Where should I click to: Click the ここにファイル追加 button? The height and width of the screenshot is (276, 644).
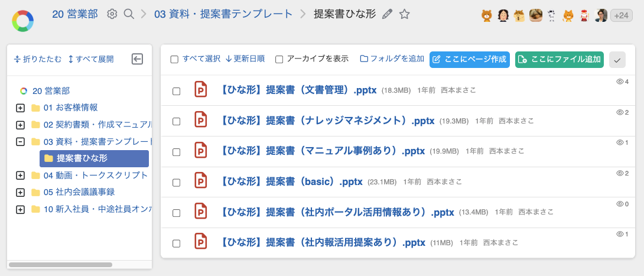coord(559,59)
